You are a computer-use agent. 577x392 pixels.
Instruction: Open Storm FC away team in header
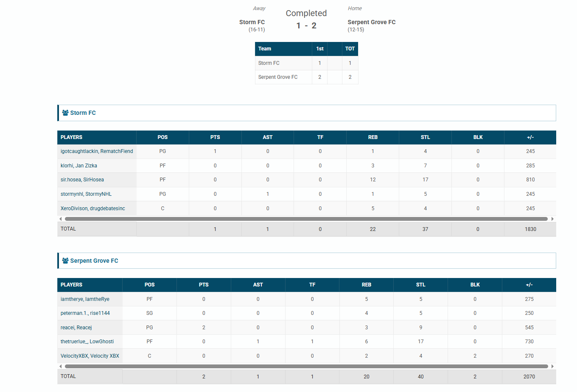tap(252, 22)
